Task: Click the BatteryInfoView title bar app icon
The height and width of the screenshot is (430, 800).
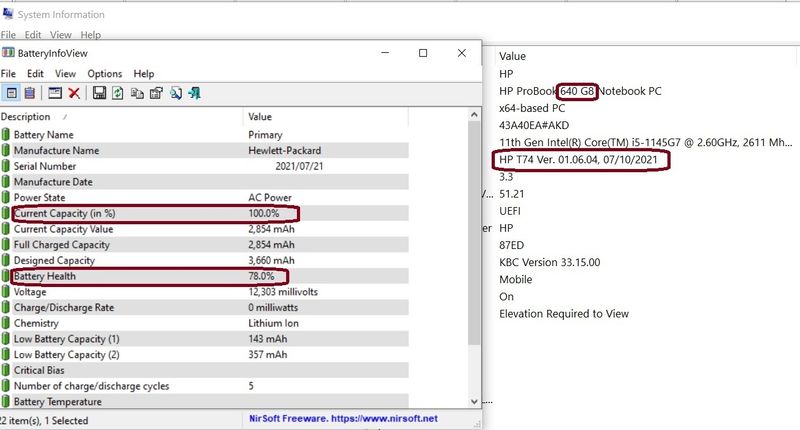Action: pyautogui.click(x=8, y=53)
